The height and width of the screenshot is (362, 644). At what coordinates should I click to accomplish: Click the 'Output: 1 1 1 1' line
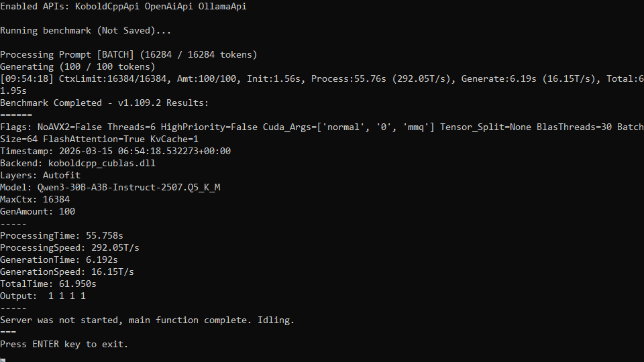pyautogui.click(x=43, y=296)
